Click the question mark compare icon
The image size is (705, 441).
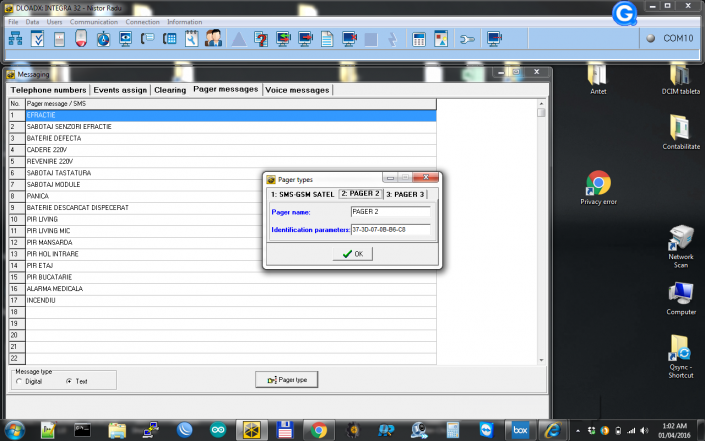click(261, 39)
